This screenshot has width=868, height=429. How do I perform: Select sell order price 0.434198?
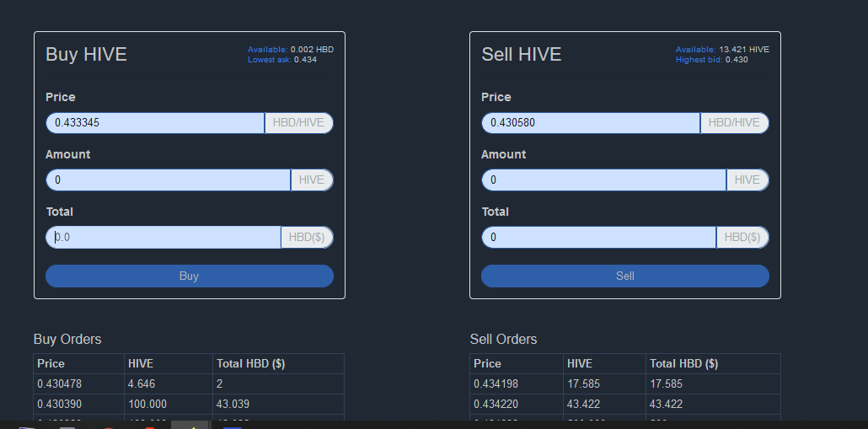pos(496,383)
